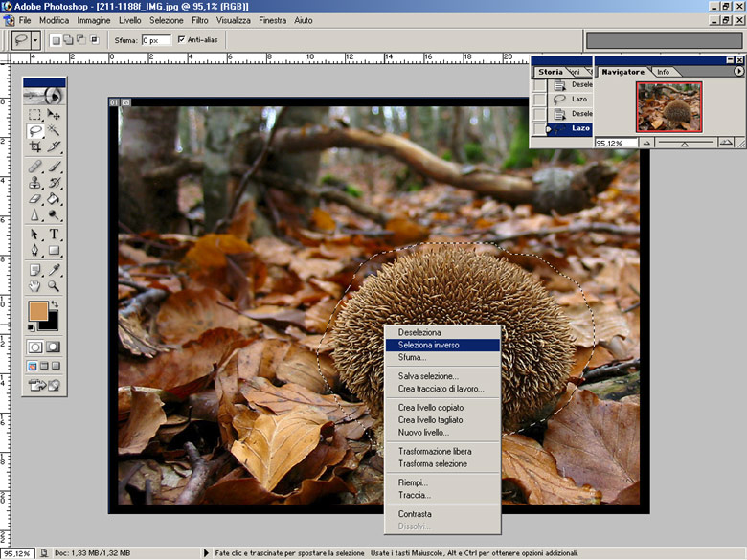Activate the Hand tool
This screenshot has height=560, width=747.
pyautogui.click(x=35, y=286)
